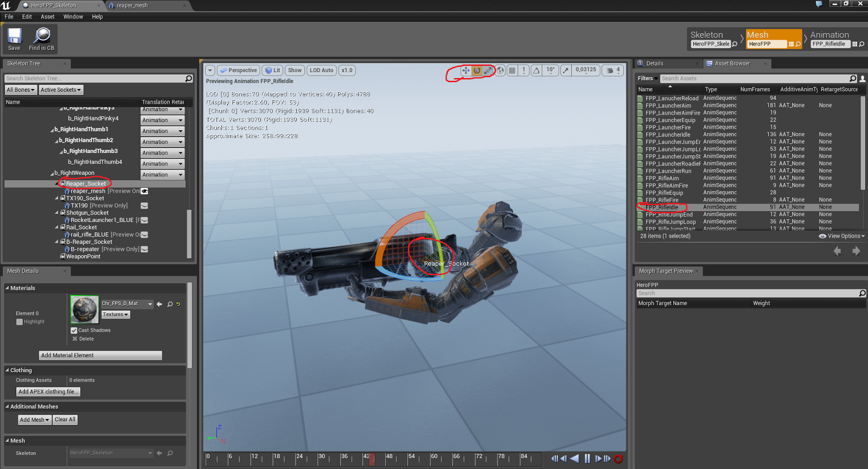The width and height of the screenshot is (868, 469).
Task: Switch to the Details tab
Action: coord(654,64)
